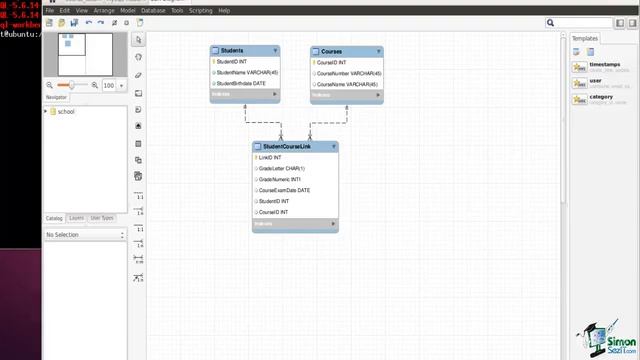
Task: Select the hand pan tool
Action: [138, 57]
